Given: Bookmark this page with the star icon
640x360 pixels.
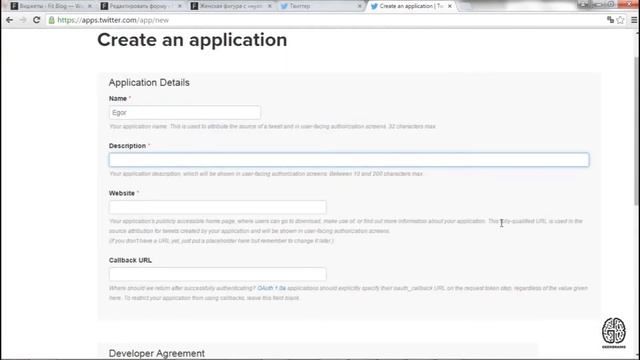Looking at the screenshot, I should tap(620, 20).
